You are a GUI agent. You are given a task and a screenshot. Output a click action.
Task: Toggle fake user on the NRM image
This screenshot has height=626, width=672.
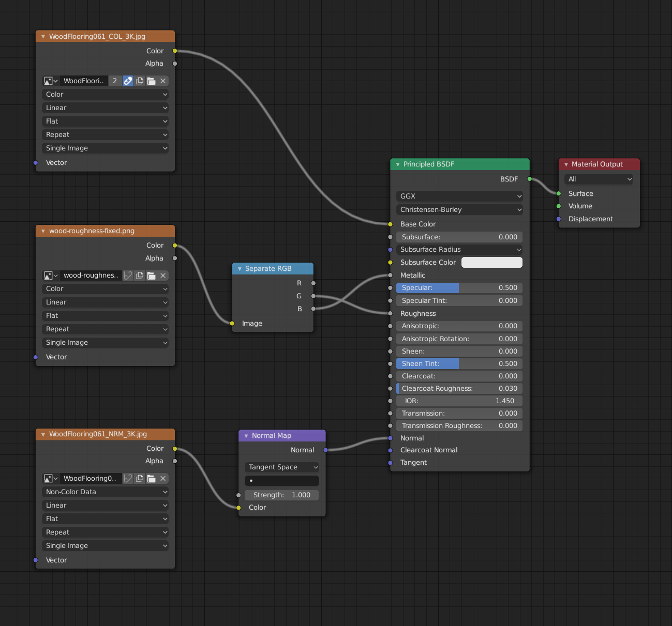pos(128,479)
